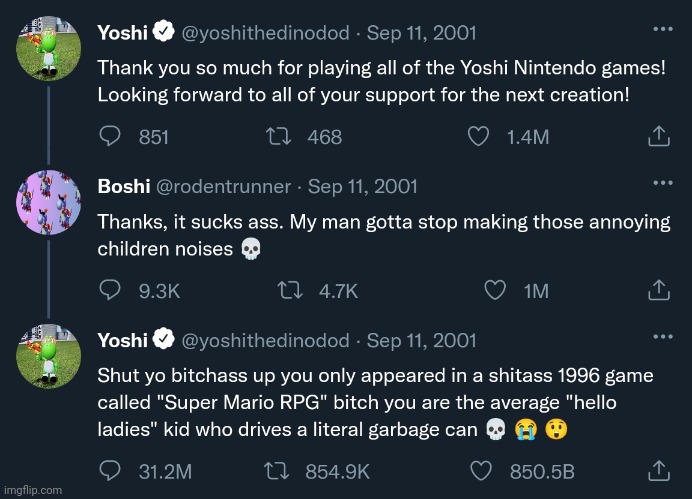Share Boshi's tweet

pos(659,290)
